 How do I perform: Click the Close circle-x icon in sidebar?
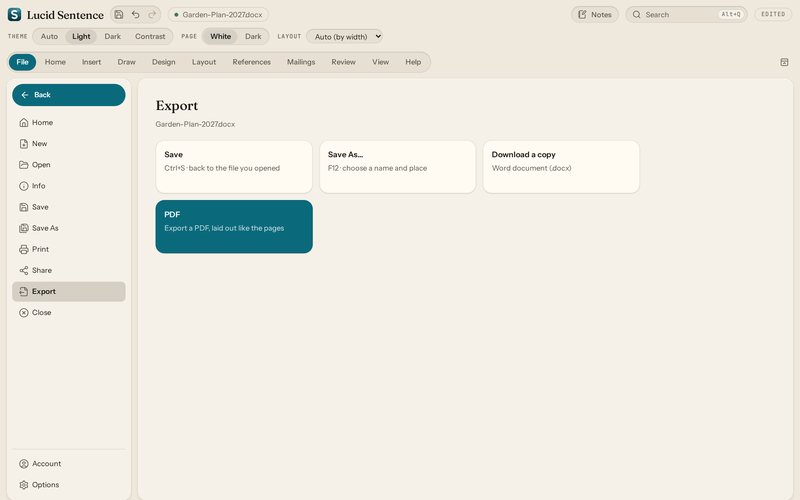click(x=23, y=313)
